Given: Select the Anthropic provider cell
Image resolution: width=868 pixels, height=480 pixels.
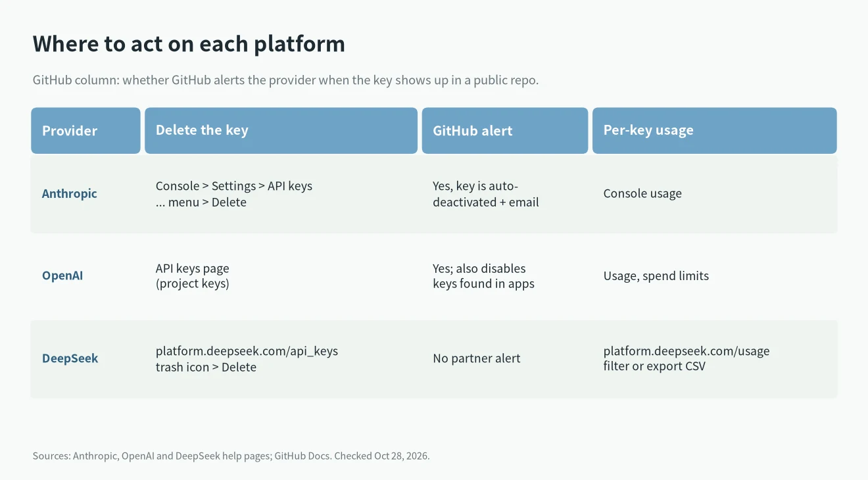Looking at the screenshot, I should pos(70,193).
